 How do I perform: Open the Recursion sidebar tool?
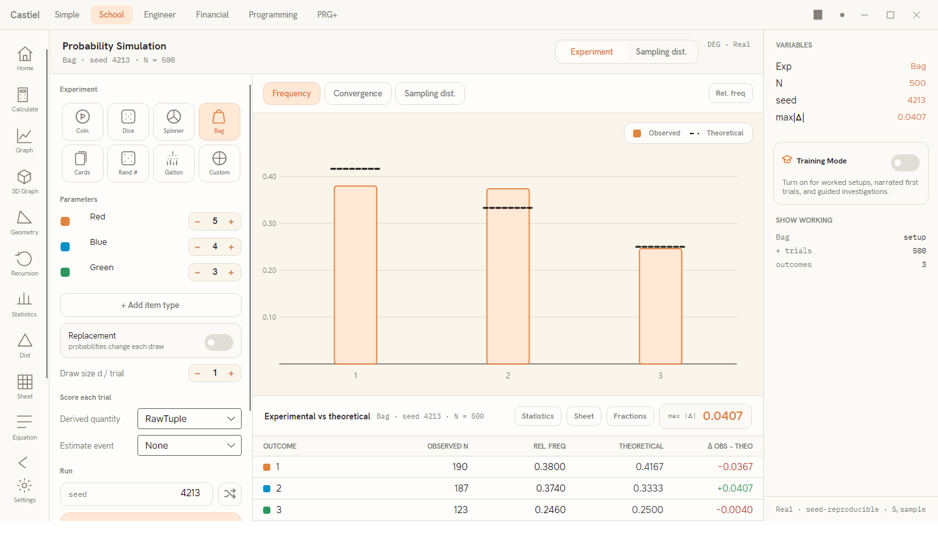(x=25, y=264)
